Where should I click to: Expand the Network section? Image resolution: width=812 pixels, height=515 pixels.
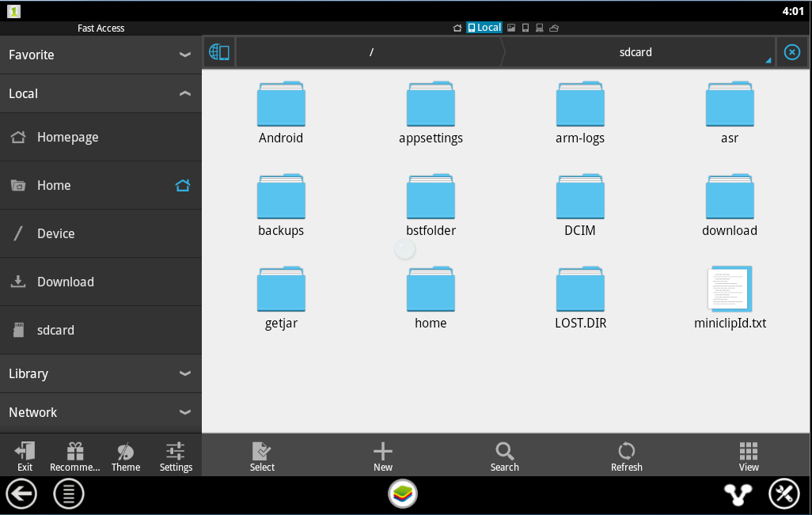pyautogui.click(x=101, y=412)
